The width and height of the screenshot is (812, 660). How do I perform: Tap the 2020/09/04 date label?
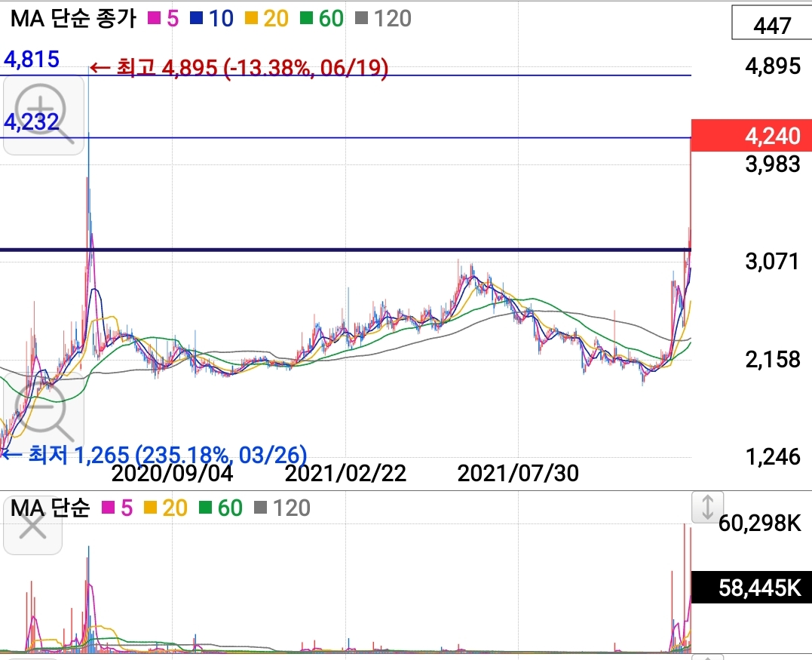coord(173,473)
